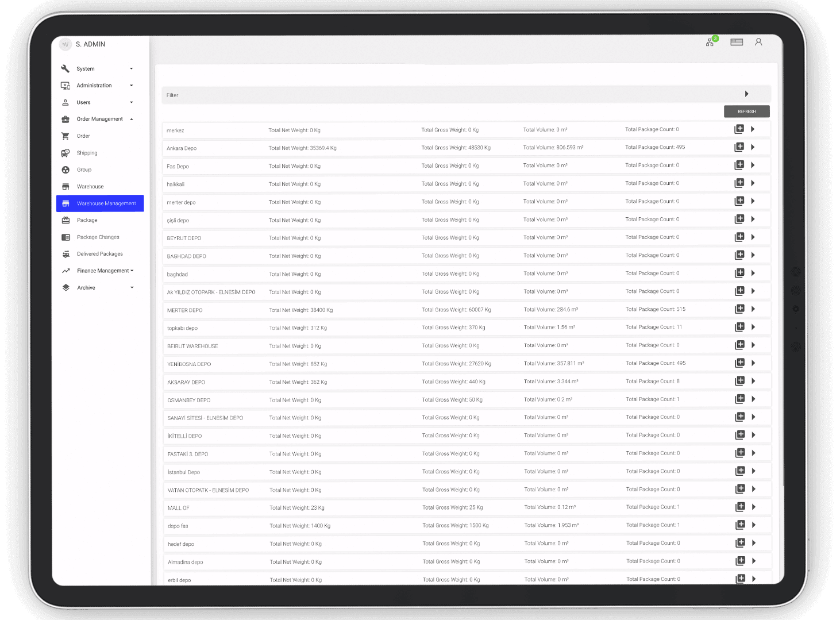
Task: Expand the merkez row details arrow
Action: click(753, 129)
